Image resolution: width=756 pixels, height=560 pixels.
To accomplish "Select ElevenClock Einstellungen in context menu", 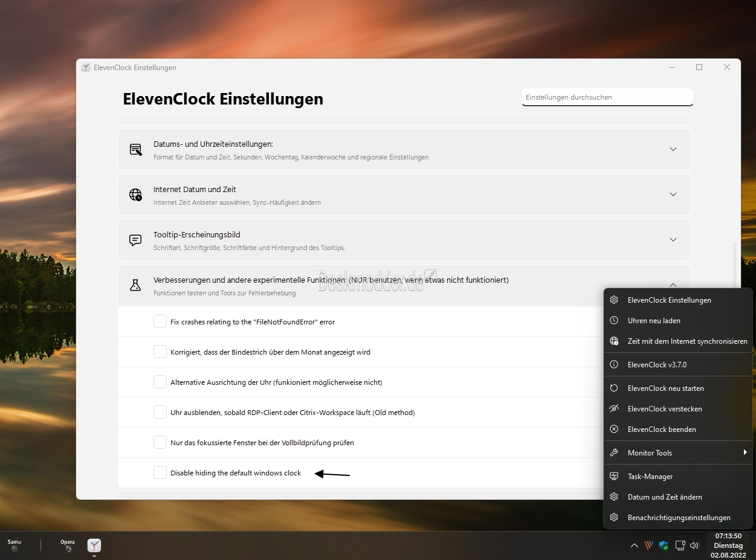I will (x=678, y=300).
